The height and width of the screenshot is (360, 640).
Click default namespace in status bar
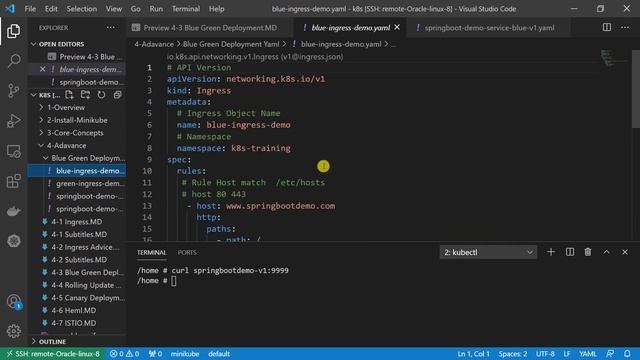[219, 354]
